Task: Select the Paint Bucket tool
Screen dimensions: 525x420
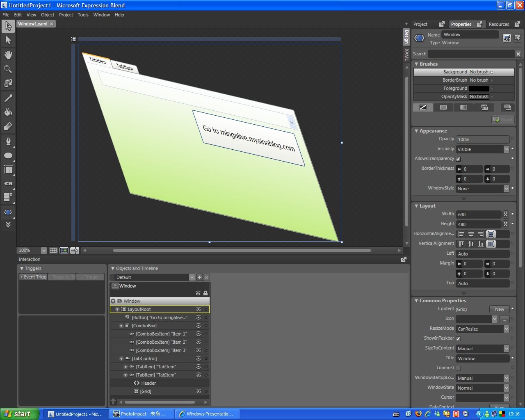Action: (8, 112)
